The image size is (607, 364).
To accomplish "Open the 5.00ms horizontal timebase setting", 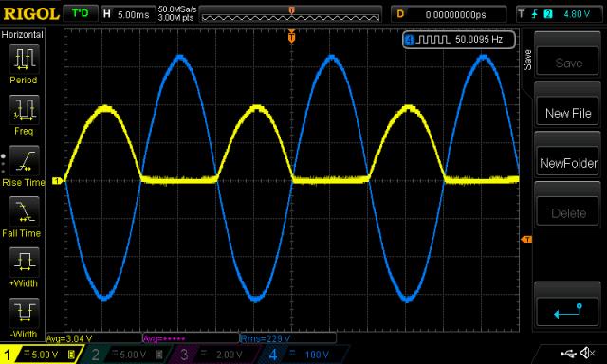I will [x=128, y=15].
